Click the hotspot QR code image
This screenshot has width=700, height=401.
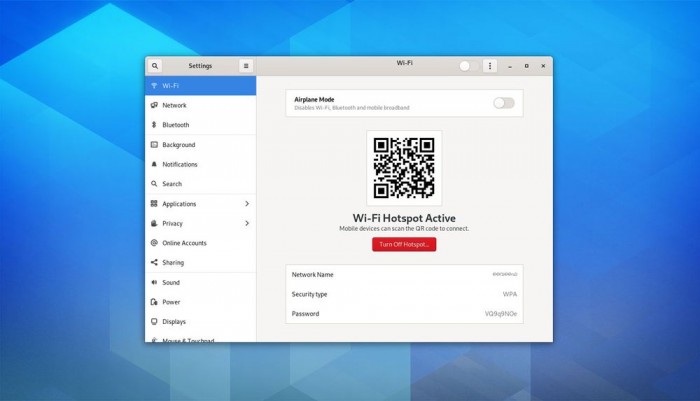[404, 168]
